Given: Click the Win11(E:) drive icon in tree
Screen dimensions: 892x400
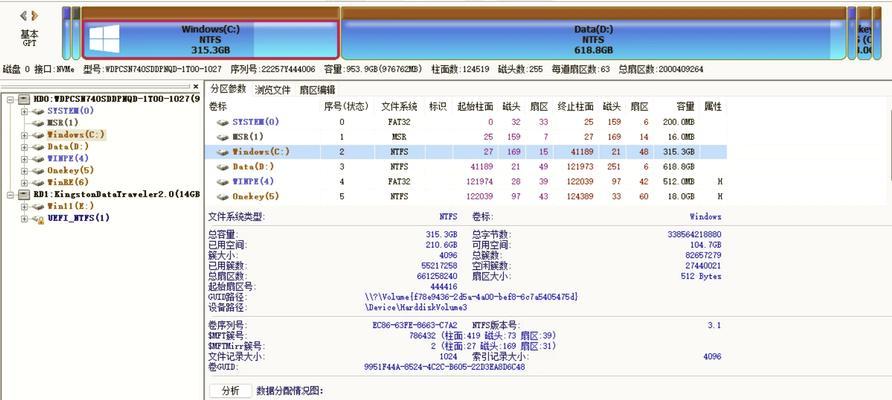Looking at the screenshot, I should coord(39,206).
